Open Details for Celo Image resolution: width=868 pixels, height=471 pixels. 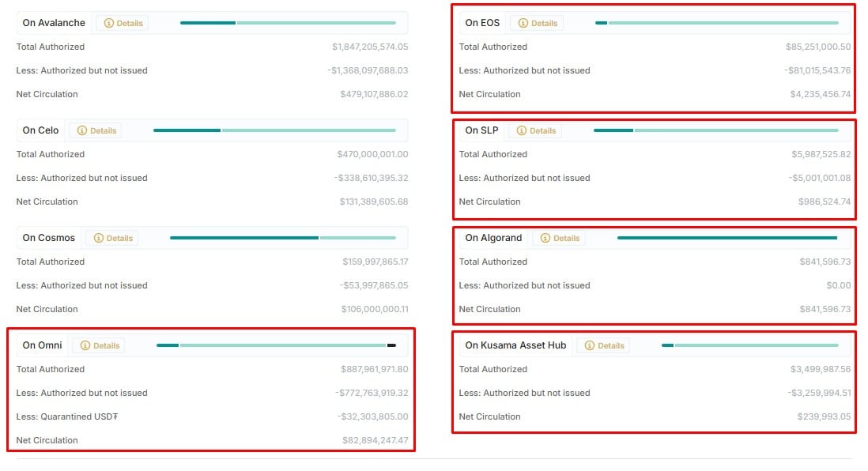[x=96, y=130]
